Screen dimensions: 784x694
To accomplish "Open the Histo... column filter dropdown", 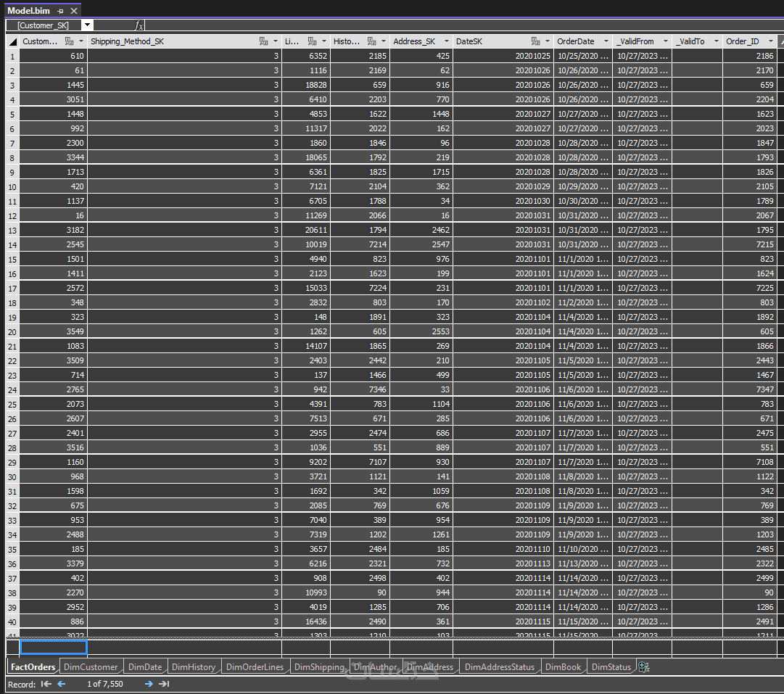I will point(384,41).
